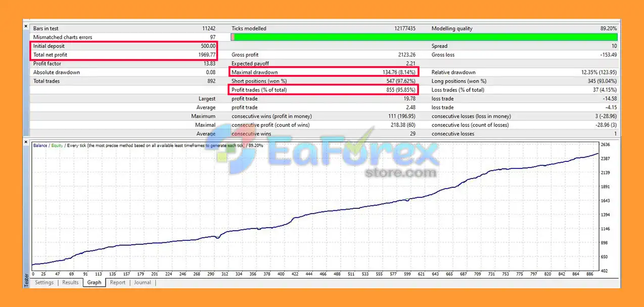Switch to the Report tab
644x307 pixels.
pyautogui.click(x=118, y=282)
